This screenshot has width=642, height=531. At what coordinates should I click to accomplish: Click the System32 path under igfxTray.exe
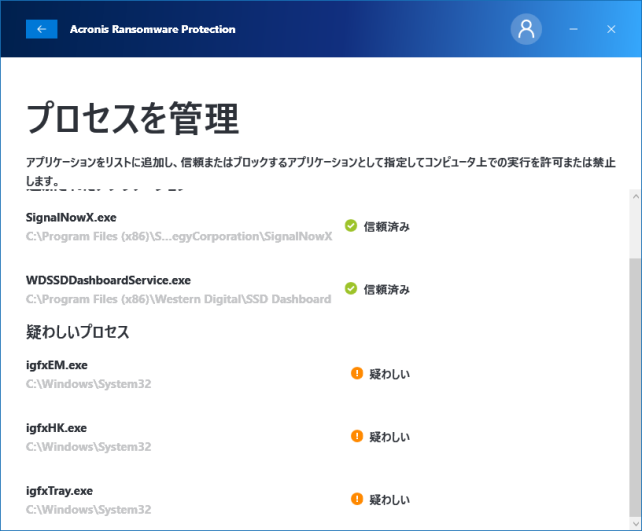pos(88,510)
